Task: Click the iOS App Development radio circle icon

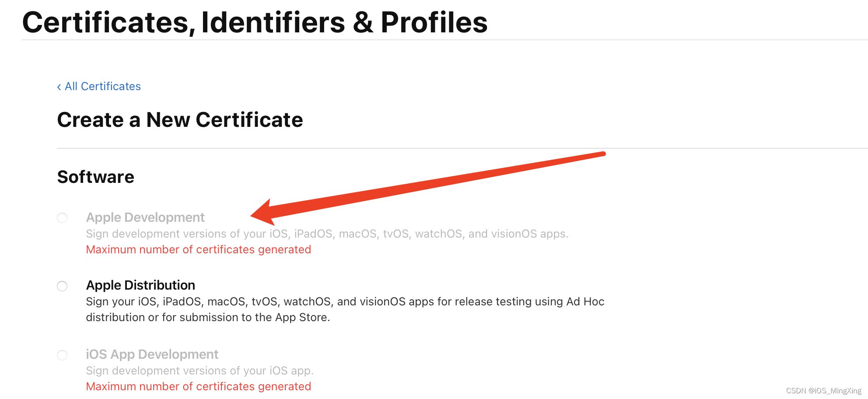Action: click(62, 355)
